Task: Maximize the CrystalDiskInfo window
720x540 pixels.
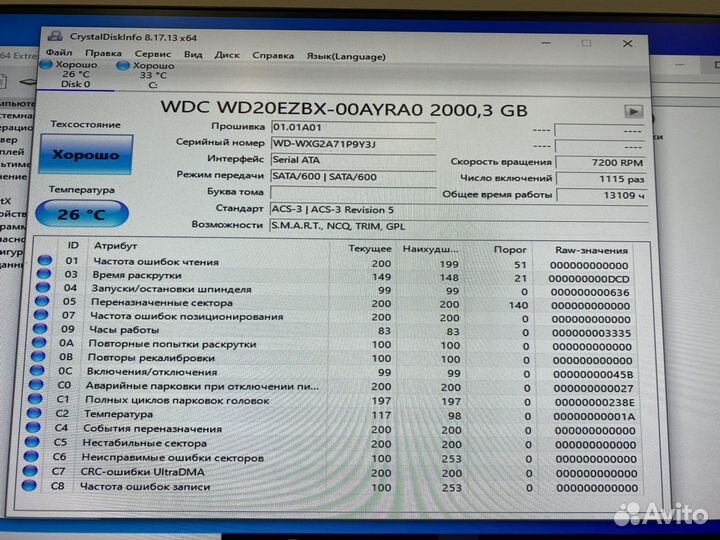Action: [x=586, y=43]
